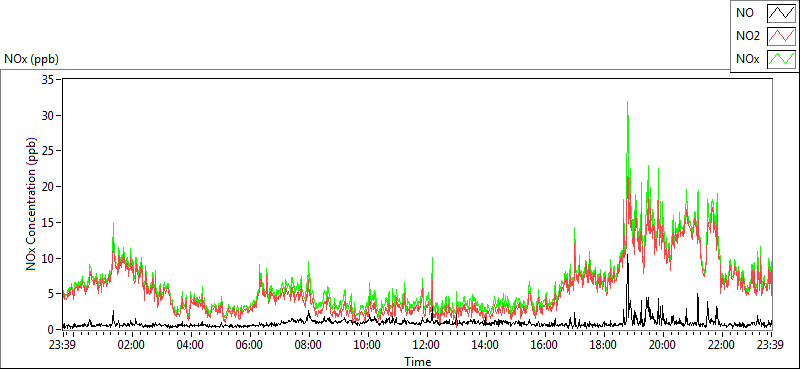Click the 25 y-axis scale value

[x=48, y=151]
